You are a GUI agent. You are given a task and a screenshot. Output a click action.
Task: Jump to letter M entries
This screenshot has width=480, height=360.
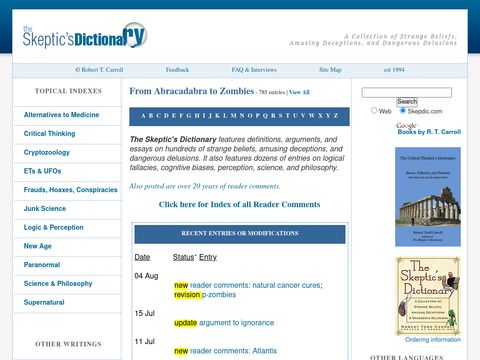[233, 116]
